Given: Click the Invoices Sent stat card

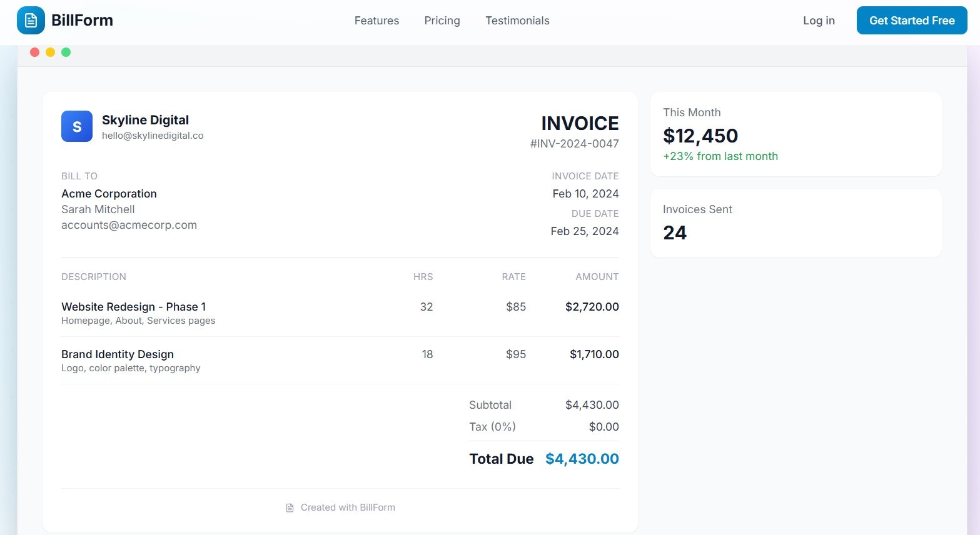Looking at the screenshot, I should click(x=796, y=222).
